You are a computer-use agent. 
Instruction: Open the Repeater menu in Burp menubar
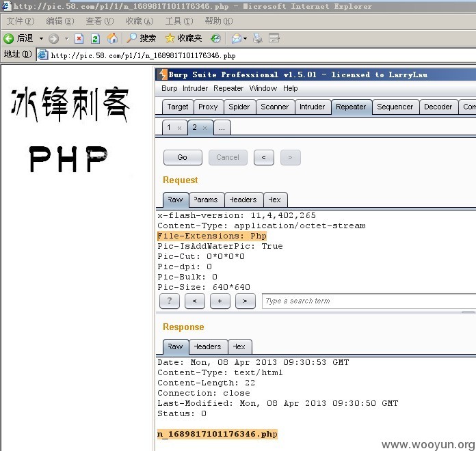tap(228, 88)
